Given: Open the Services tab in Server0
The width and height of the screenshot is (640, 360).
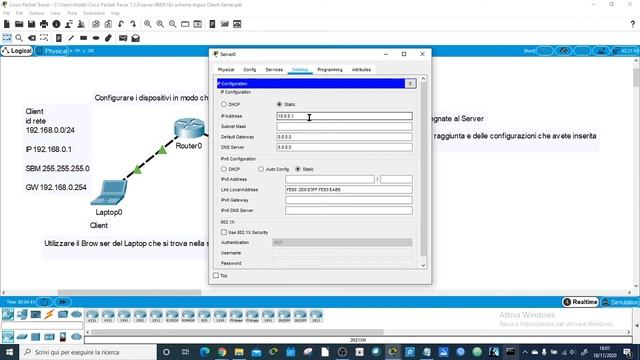Looking at the screenshot, I should pos(274,70).
